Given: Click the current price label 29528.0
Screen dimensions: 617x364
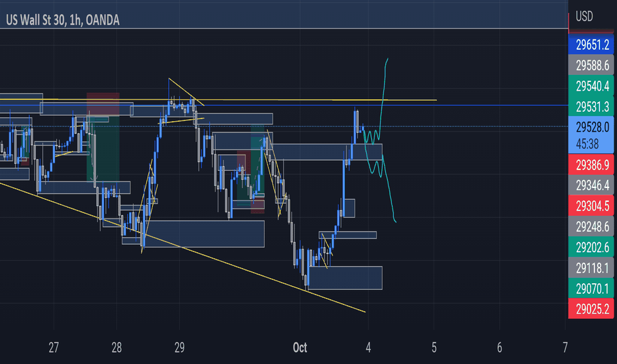Looking at the screenshot, I should pyautogui.click(x=593, y=127).
